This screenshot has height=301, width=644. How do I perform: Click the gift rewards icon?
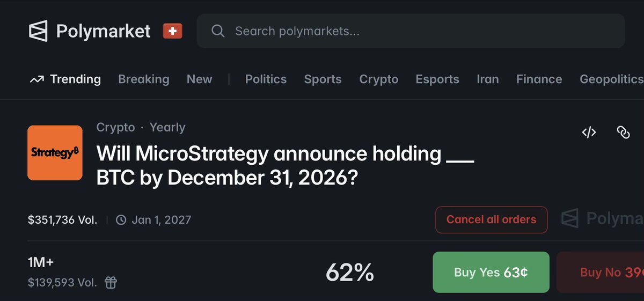(111, 282)
